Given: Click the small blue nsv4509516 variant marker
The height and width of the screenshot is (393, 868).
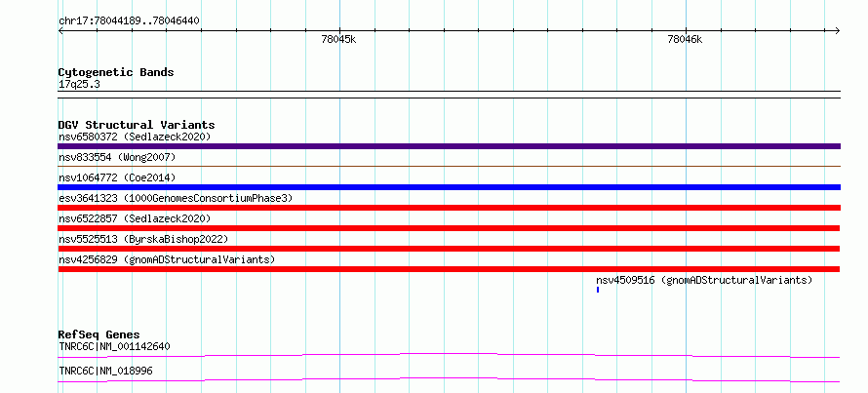Looking at the screenshot, I should point(598,290).
